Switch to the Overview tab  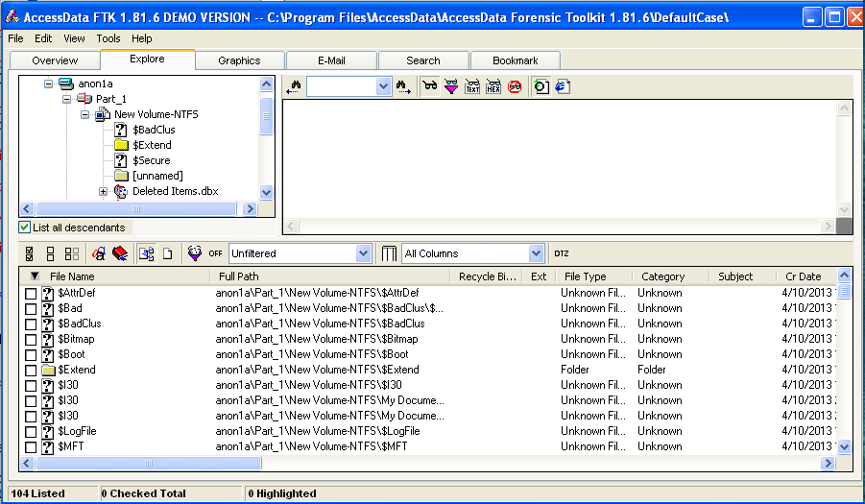[x=55, y=60]
